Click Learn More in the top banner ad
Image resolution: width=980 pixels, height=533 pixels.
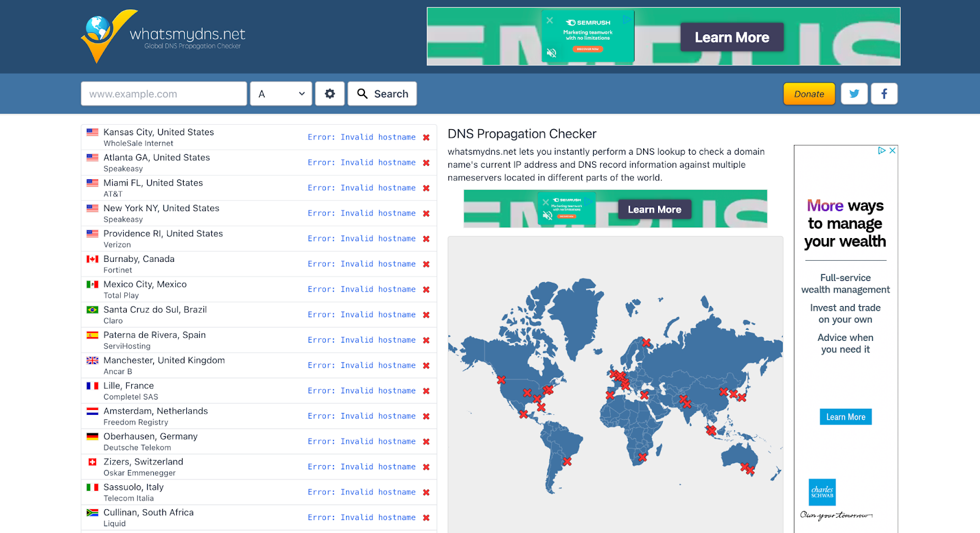[x=731, y=37]
